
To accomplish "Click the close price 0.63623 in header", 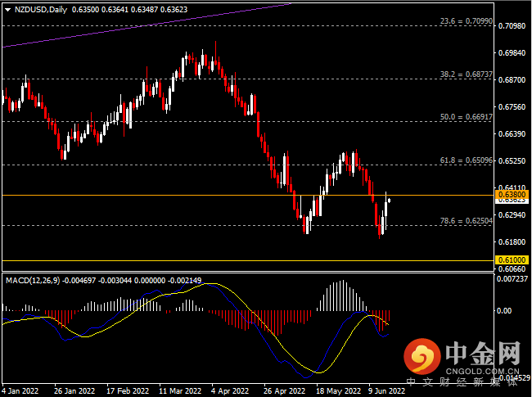I will pyautogui.click(x=174, y=10).
